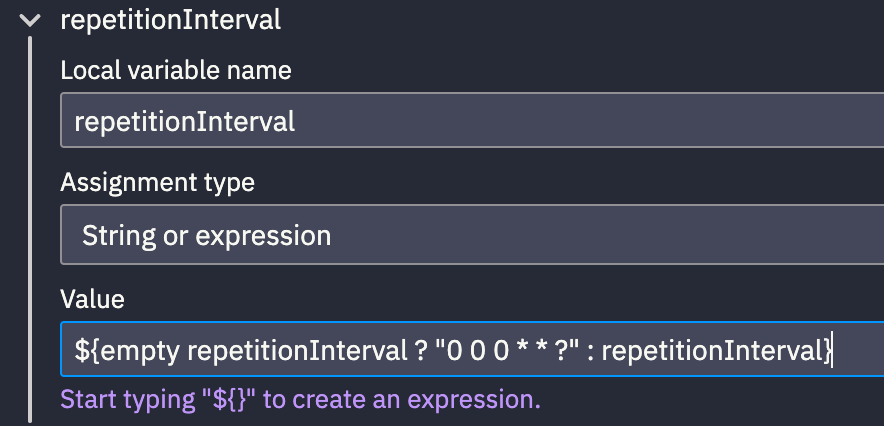The width and height of the screenshot is (884, 426).
Task: Place cursor after the closing brace in Value
Action: 832,350
